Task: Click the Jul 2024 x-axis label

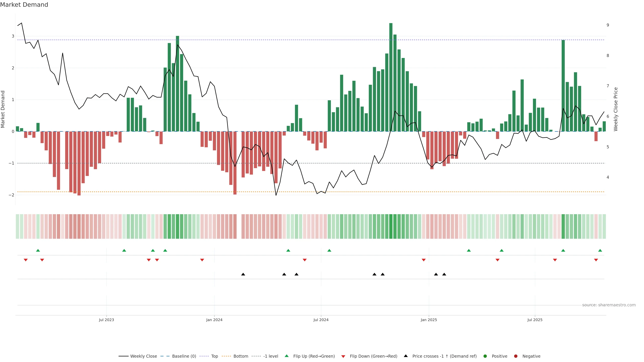Action: (x=321, y=320)
